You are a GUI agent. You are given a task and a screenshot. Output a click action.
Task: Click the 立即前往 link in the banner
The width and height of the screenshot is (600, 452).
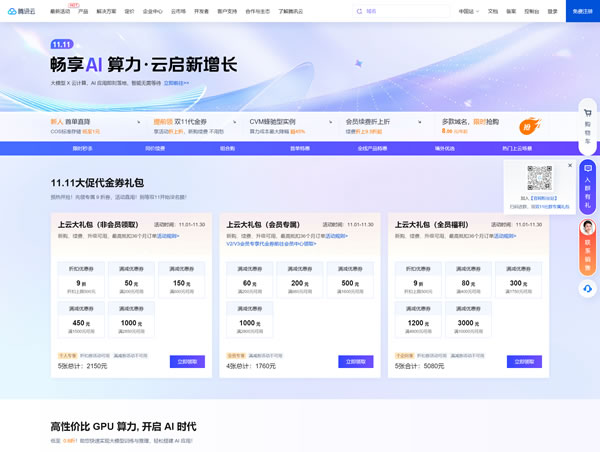(176, 83)
